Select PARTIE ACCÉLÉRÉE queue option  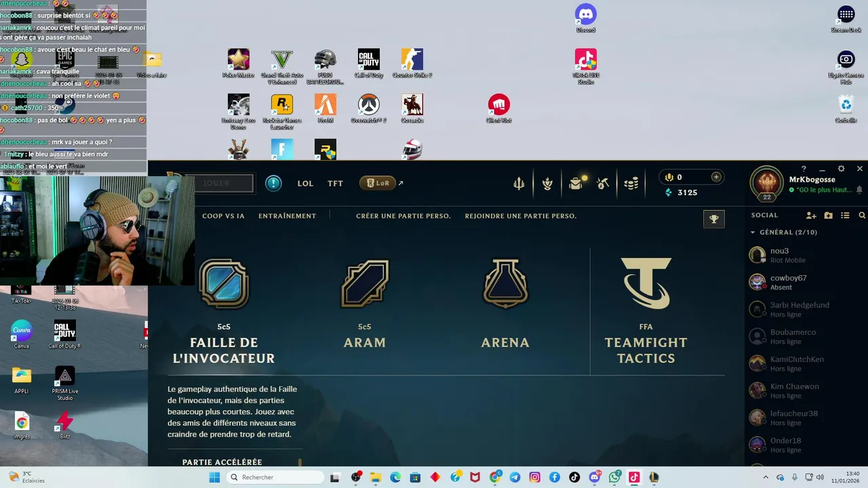tap(222, 462)
